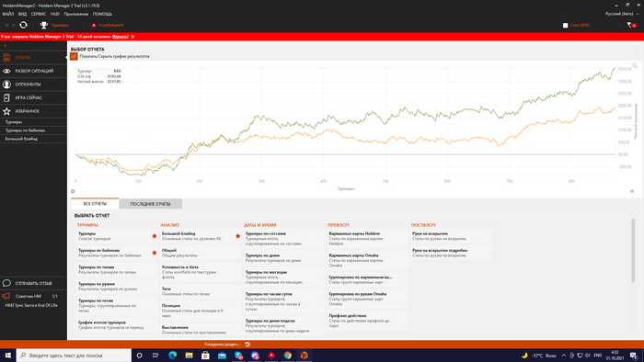Open the Турниры по дням report
The image size is (644, 362).
coord(284,258)
